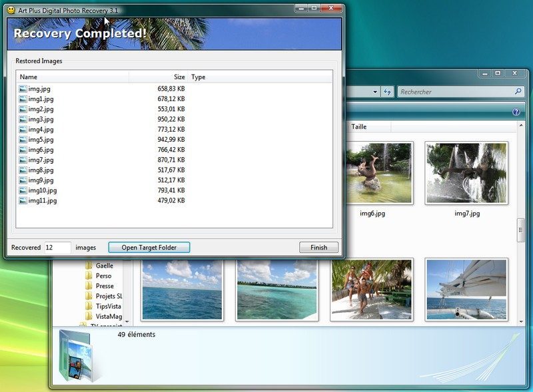Viewport: 533px width, 392px height.
Task: Click the img7.jpg caption in the Explorer window
Action: (x=467, y=214)
